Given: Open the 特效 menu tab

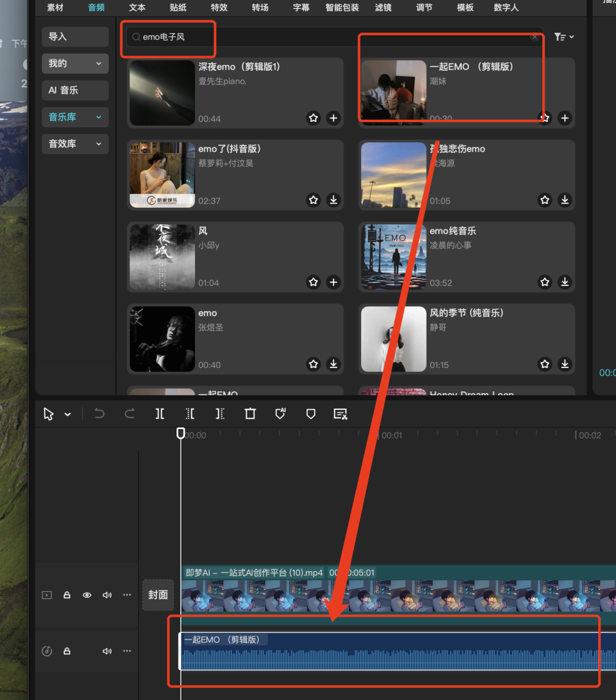Looking at the screenshot, I should point(219,7).
